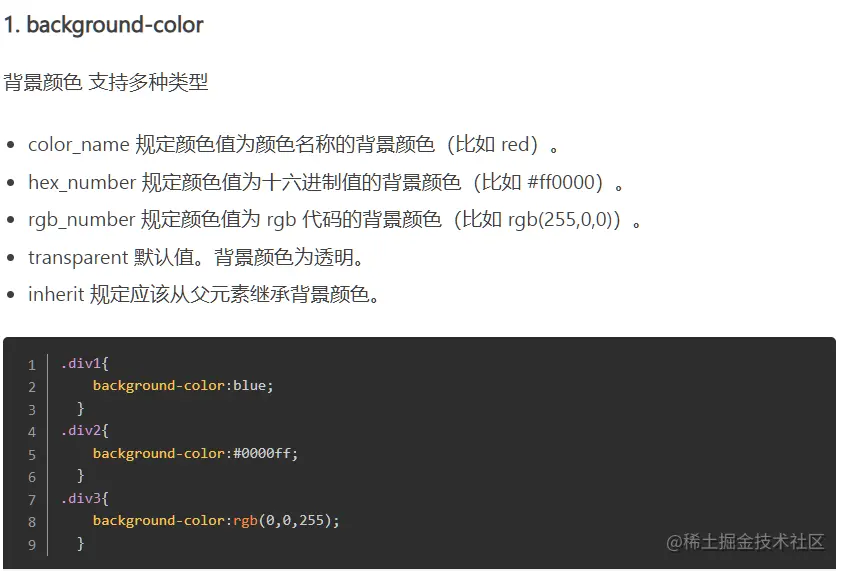Click the rgb(0,0,255) value in code
The image size is (844, 571).
pos(285,520)
